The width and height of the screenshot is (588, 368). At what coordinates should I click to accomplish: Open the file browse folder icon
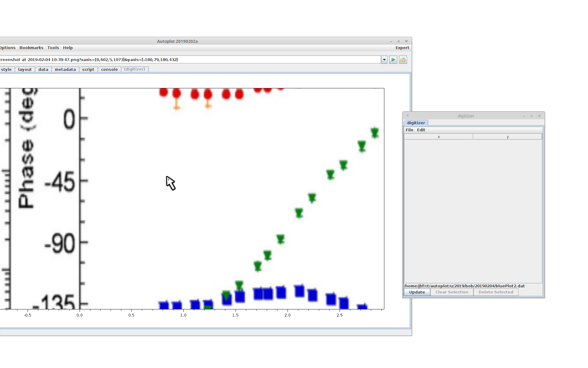(x=403, y=60)
